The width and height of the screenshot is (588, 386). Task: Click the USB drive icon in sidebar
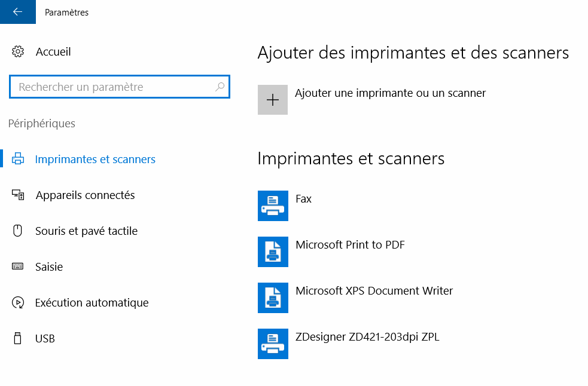coord(18,338)
